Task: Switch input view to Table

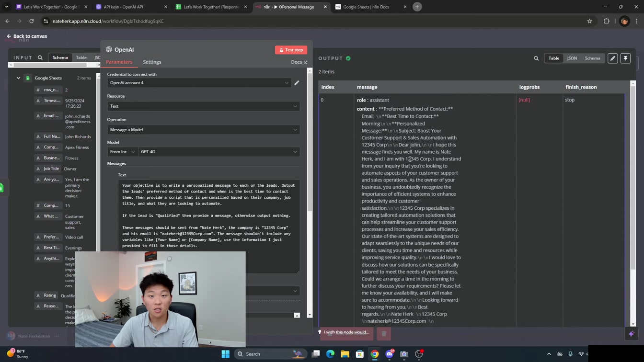Action: tap(81, 57)
